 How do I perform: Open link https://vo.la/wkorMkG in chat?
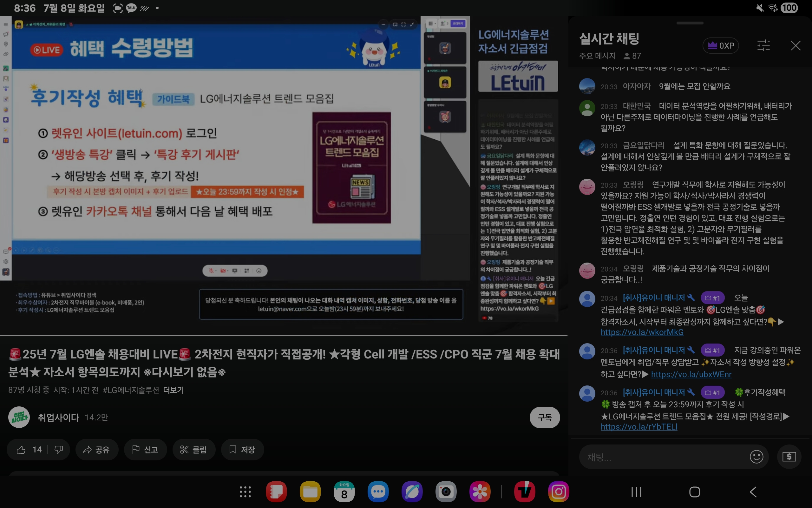[x=642, y=332]
